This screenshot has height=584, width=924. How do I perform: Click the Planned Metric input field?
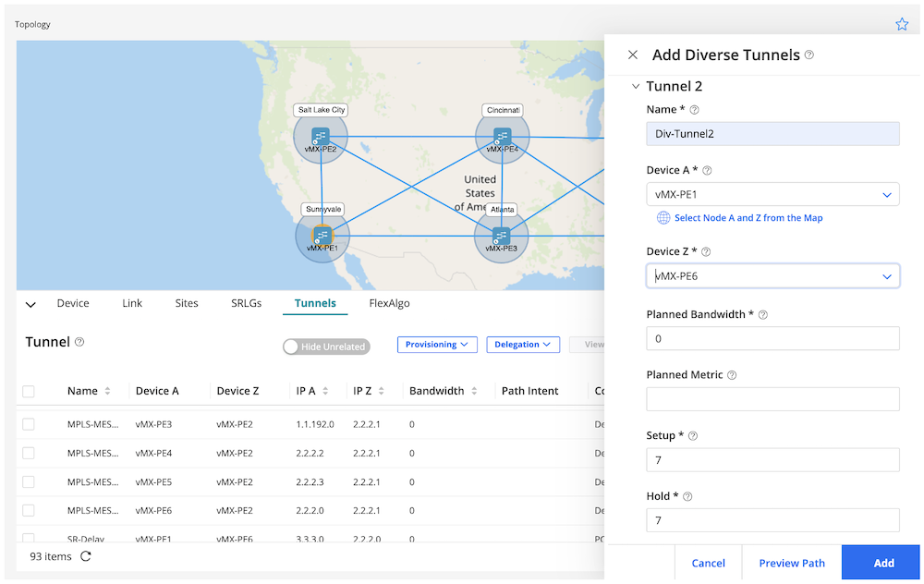772,399
